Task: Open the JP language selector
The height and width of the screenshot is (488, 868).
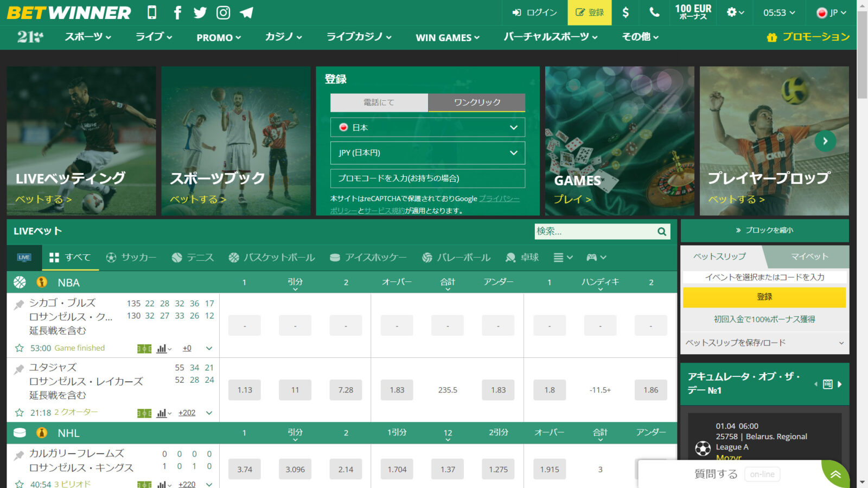Action: [x=831, y=12]
